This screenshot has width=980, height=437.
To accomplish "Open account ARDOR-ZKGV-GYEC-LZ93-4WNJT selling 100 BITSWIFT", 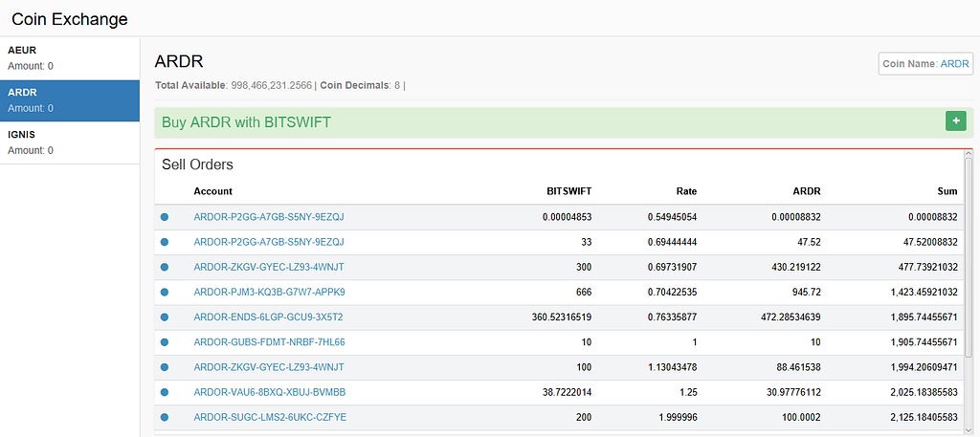I will (x=269, y=367).
